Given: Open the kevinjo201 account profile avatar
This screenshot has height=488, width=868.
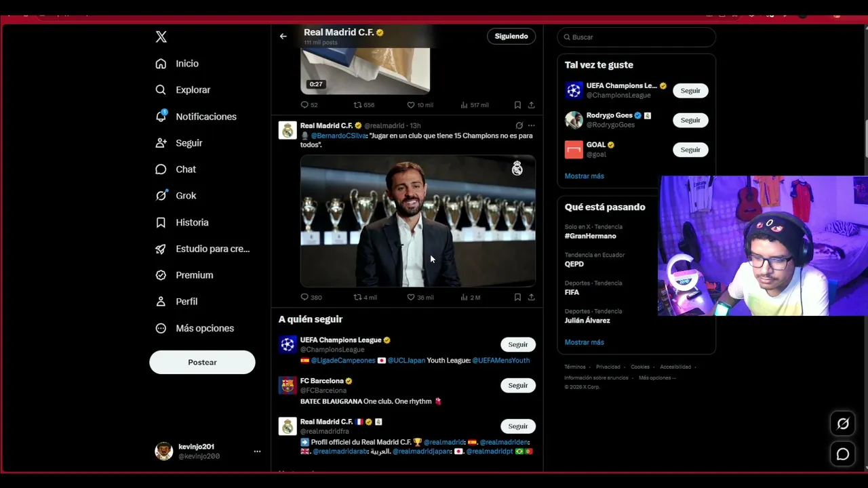Looking at the screenshot, I should click(164, 451).
